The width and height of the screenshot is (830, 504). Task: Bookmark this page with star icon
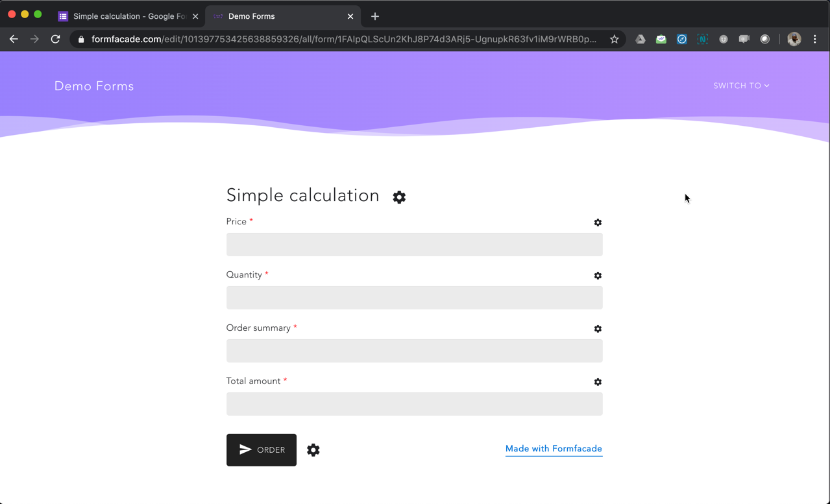coord(614,40)
